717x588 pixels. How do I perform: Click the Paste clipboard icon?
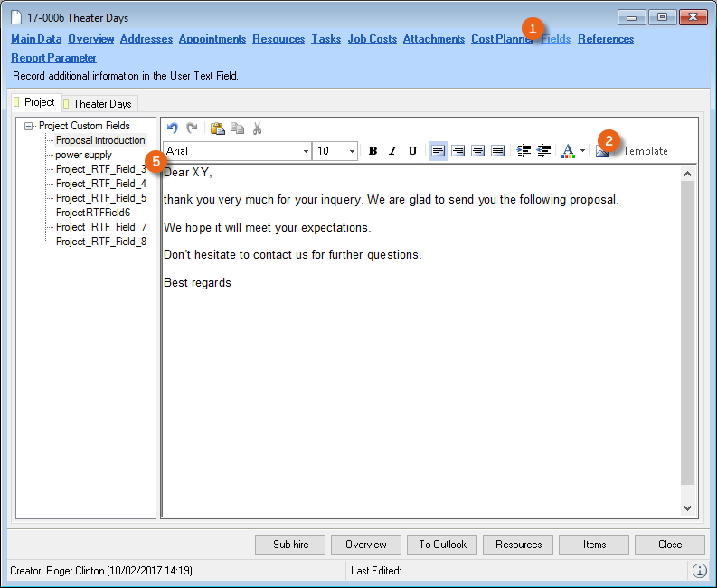218,128
